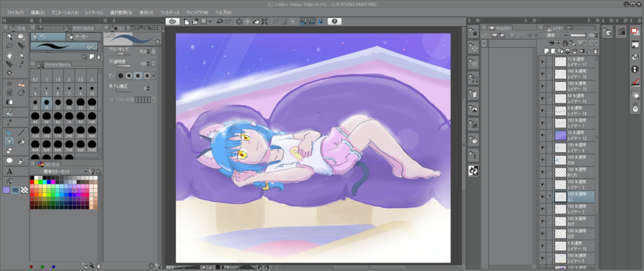Viewport: 644px width, 271px height.
Task: Select the hand move tool
Action: click(x=10, y=55)
